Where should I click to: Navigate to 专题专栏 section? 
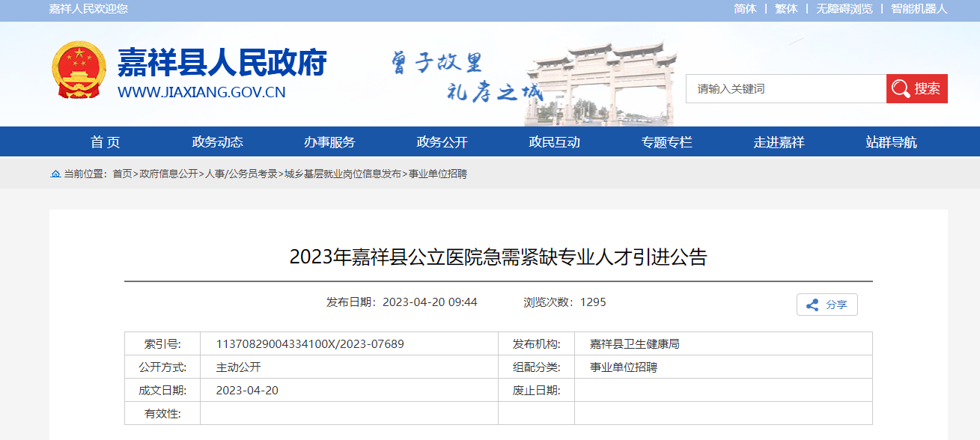[x=666, y=142]
